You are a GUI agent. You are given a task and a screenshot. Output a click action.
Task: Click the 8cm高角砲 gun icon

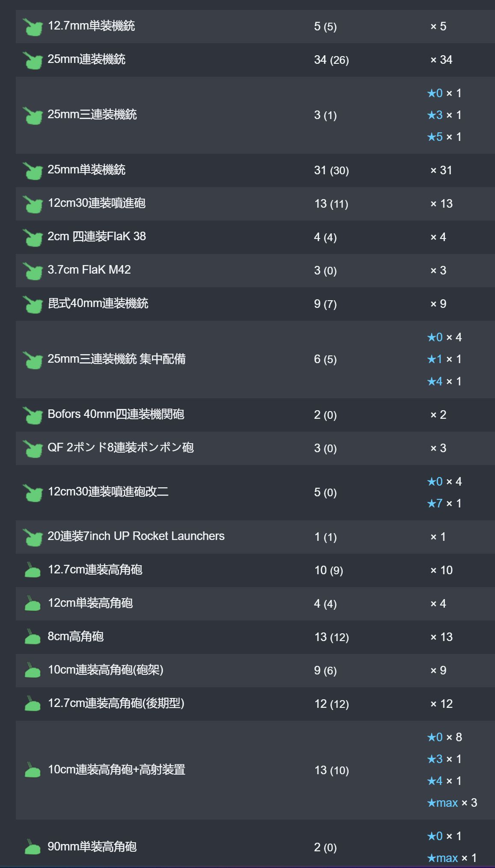33,637
